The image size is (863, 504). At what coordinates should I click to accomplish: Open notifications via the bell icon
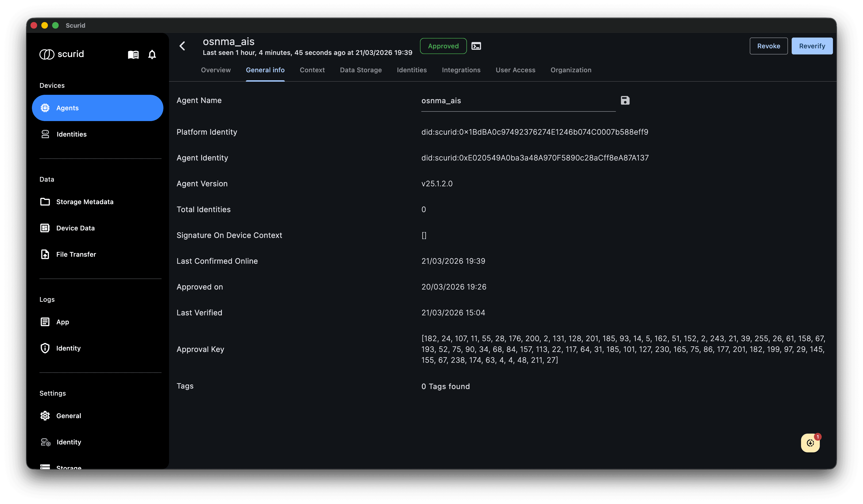pos(152,54)
